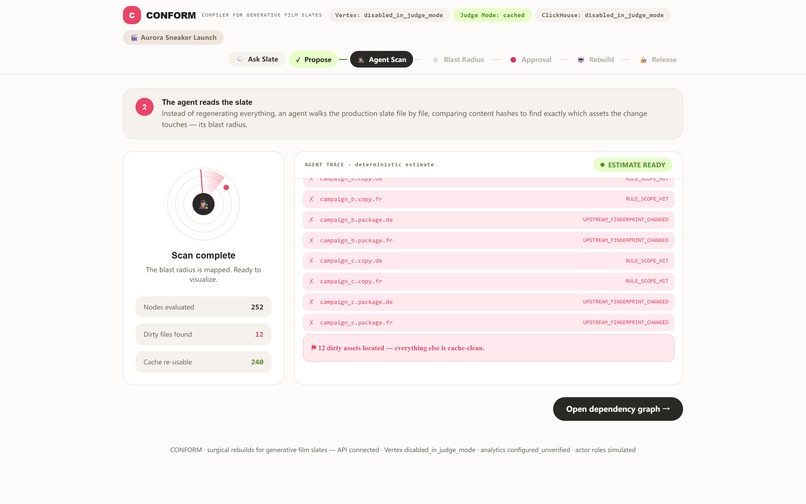Click the red blip on the radar
806x504 pixels.
tap(226, 187)
